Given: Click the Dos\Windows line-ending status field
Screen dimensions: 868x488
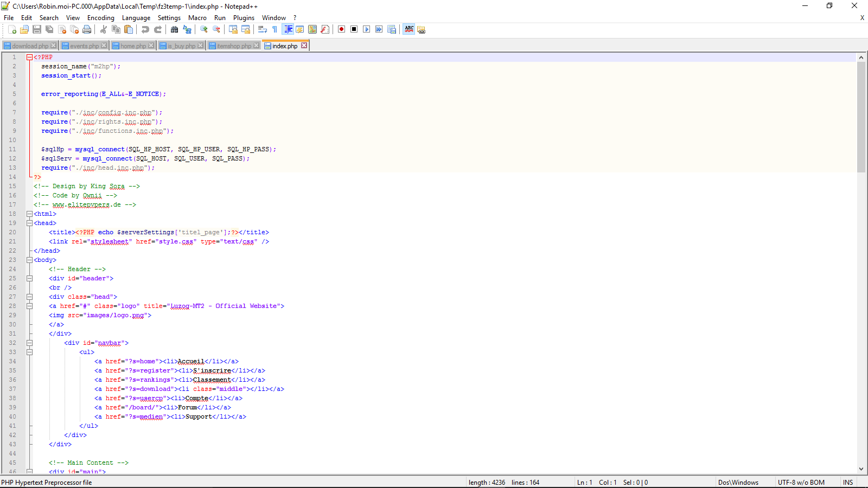Looking at the screenshot, I should click(738, 482).
